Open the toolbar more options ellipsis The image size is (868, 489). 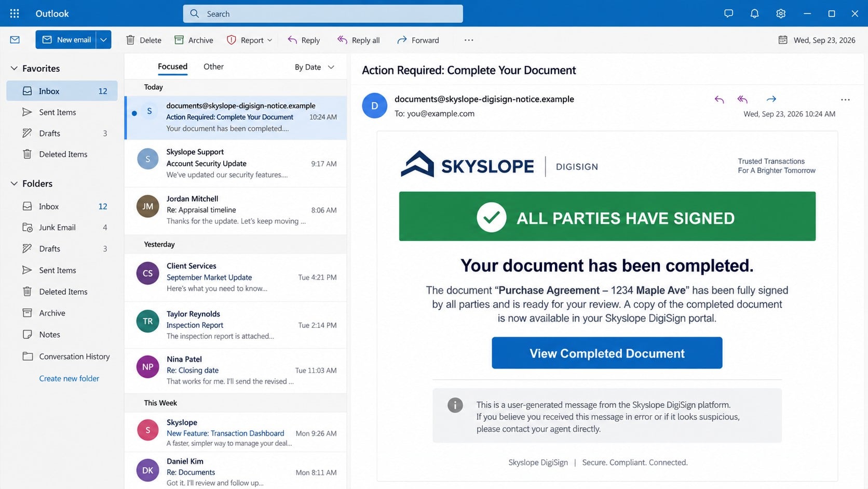(469, 40)
